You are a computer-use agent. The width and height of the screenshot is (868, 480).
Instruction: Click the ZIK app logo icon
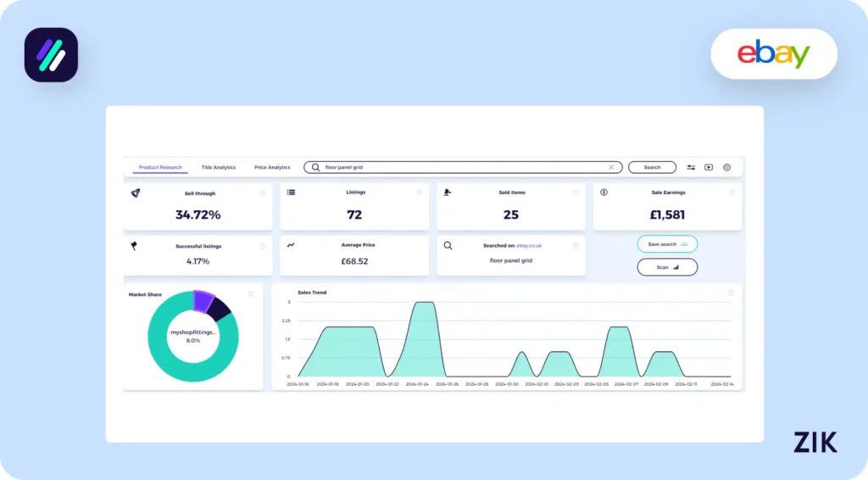point(51,55)
